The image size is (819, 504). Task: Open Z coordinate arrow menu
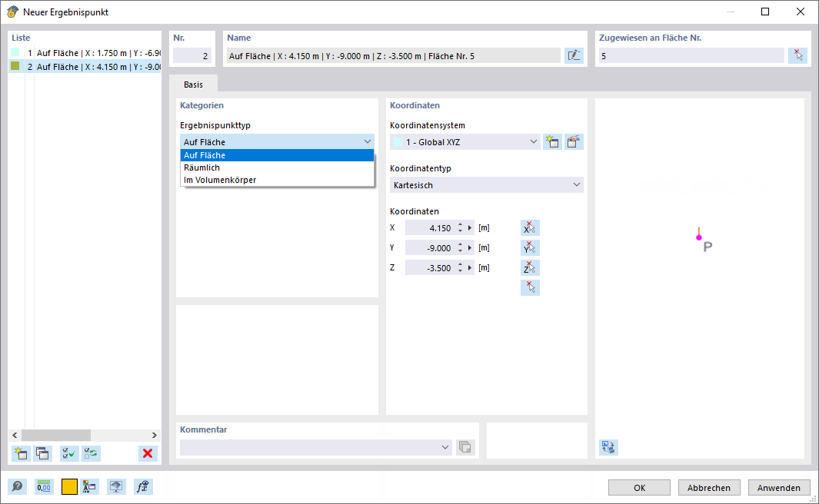[470, 267]
